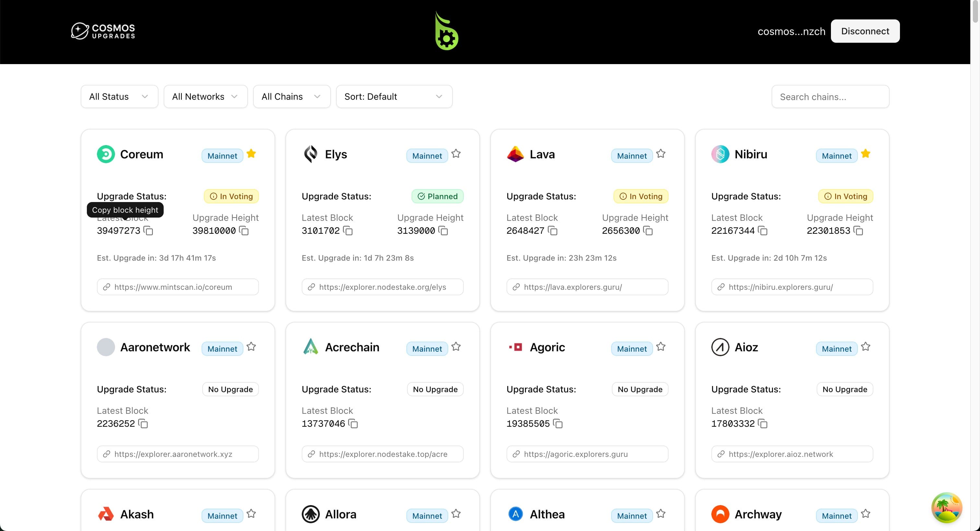
Task: Click the Search chains input field
Action: coord(831,96)
